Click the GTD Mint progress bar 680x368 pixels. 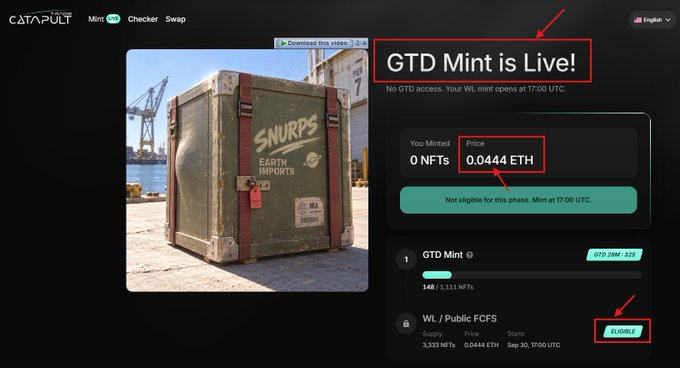point(532,275)
